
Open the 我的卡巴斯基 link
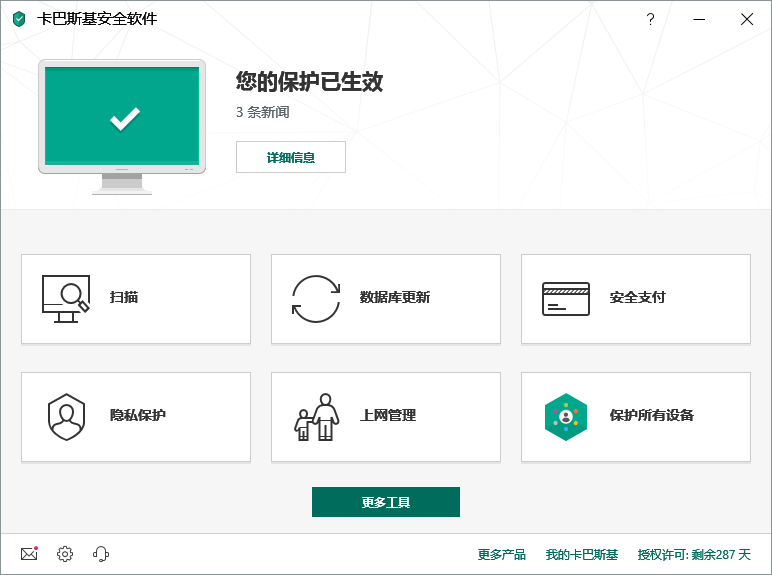582,554
